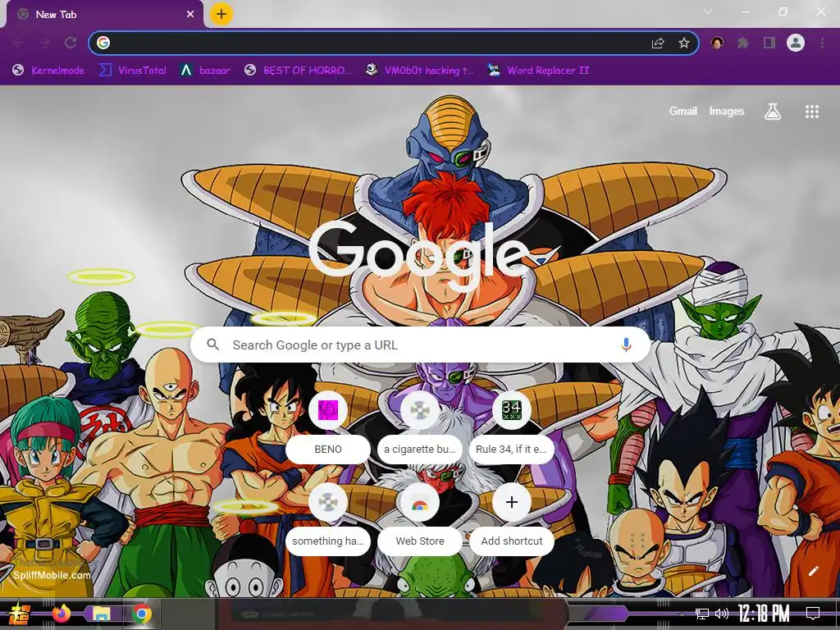Open the Chrome profile avatar
This screenshot has width=840, height=630.
[x=796, y=43]
